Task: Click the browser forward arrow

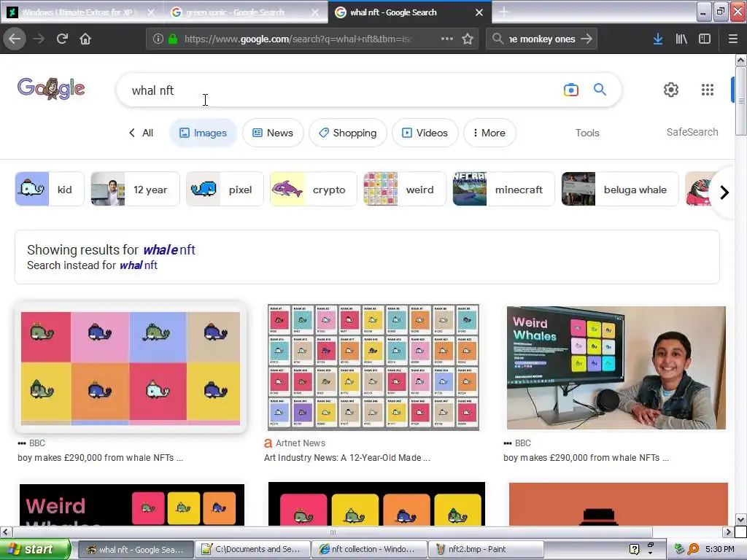Action: tap(39, 39)
